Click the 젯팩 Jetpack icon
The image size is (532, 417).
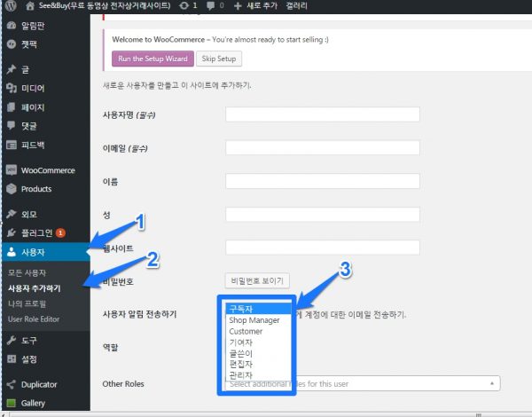[12, 44]
